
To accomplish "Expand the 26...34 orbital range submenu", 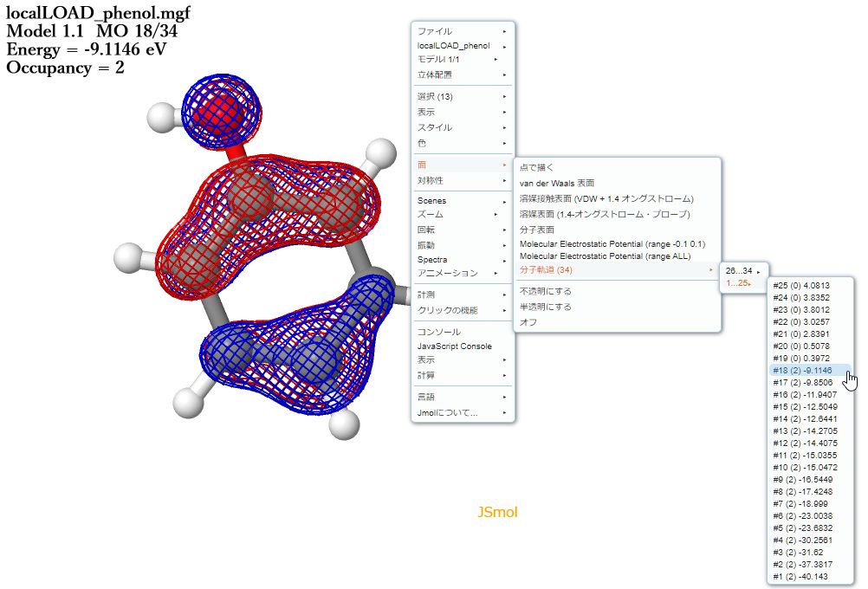I will [737, 270].
